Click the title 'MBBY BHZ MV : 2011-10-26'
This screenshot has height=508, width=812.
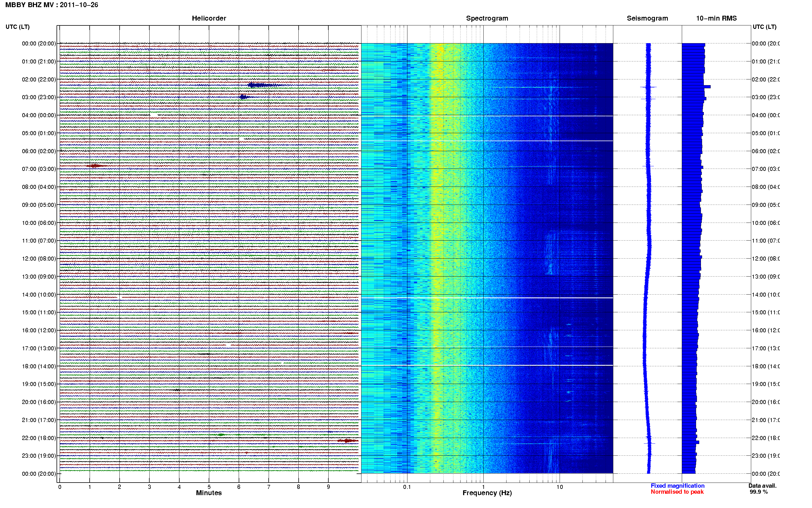click(x=52, y=5)
